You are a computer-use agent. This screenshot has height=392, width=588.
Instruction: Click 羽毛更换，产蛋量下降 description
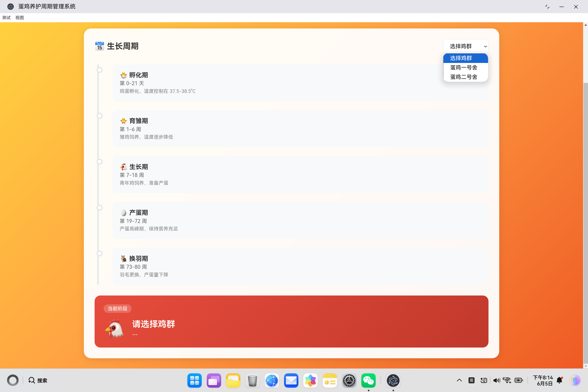point(144,275)
